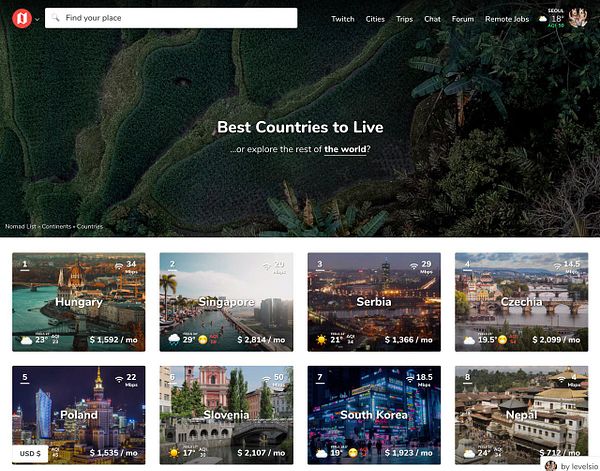600x471 pixels.
Task: Click the Poland card title
Action: click(79, 415)
